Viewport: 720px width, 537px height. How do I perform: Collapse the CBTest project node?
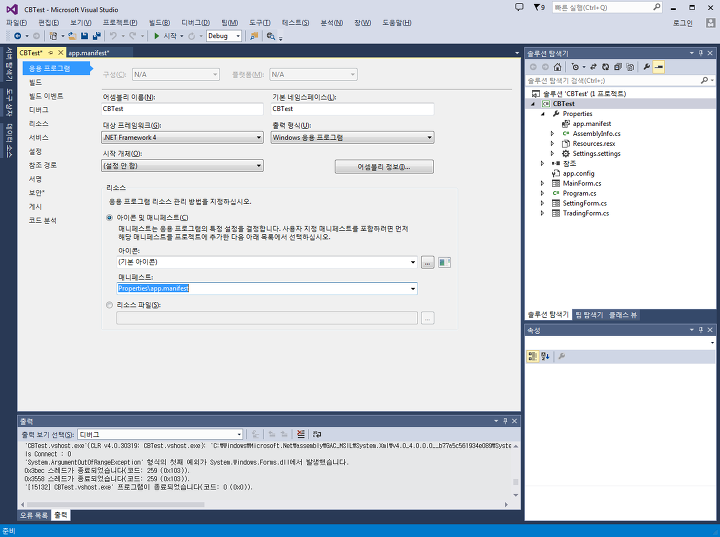tap(533, 104)
